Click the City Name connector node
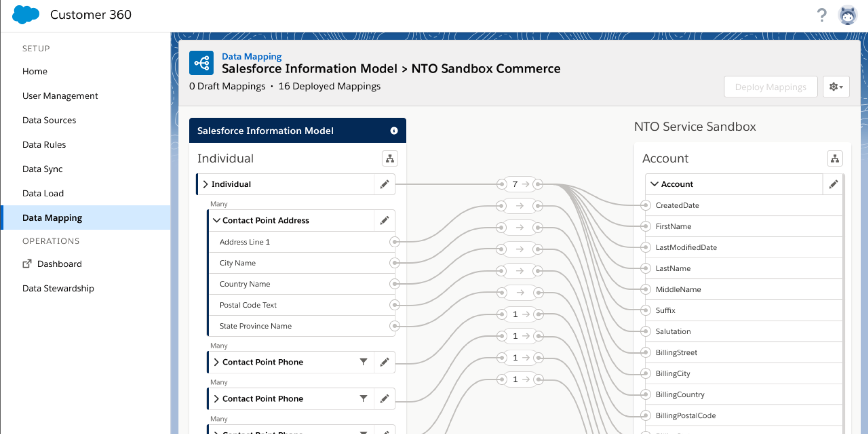868x434 pixels. click(x=395, y=263)
